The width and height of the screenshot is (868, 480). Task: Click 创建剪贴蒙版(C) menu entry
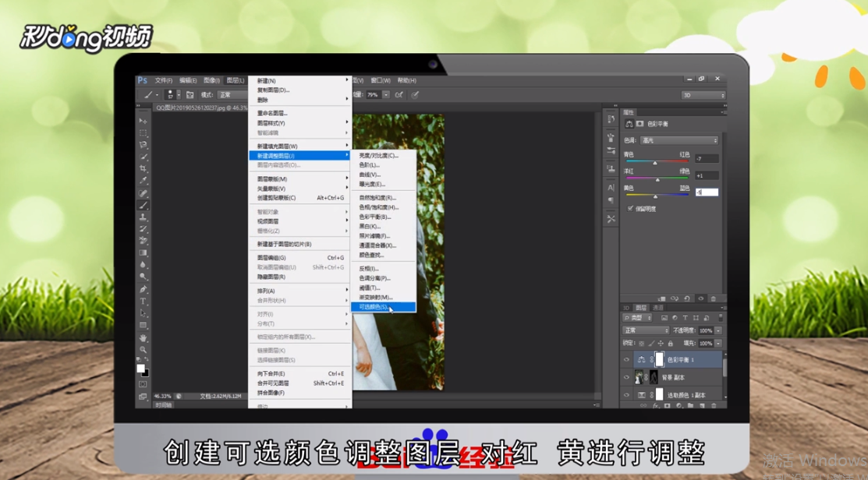(x=300, y=197)
